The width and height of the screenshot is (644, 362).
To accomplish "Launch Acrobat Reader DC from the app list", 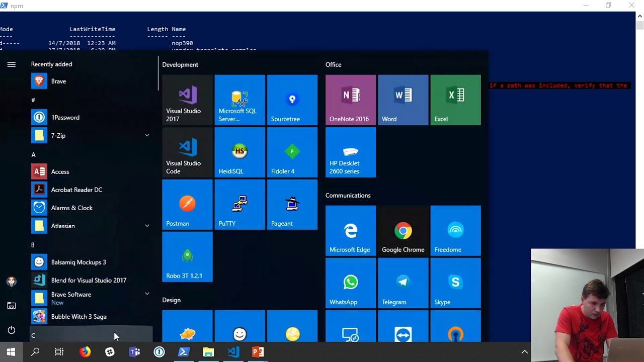I will tap(91, 190).
